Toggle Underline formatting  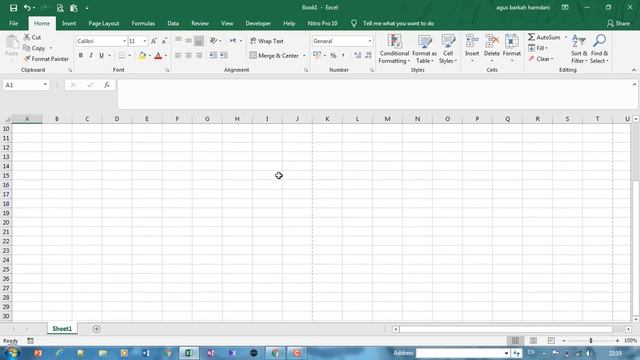pyautogui.click(x=101, y=56)
